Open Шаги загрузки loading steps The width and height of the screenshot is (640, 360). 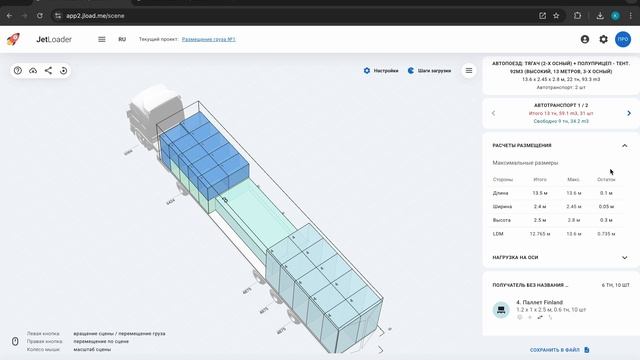point(429,71)
